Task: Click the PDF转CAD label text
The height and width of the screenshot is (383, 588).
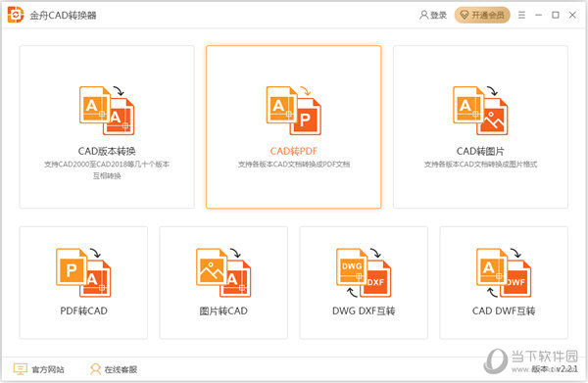Action: [83, 311]
